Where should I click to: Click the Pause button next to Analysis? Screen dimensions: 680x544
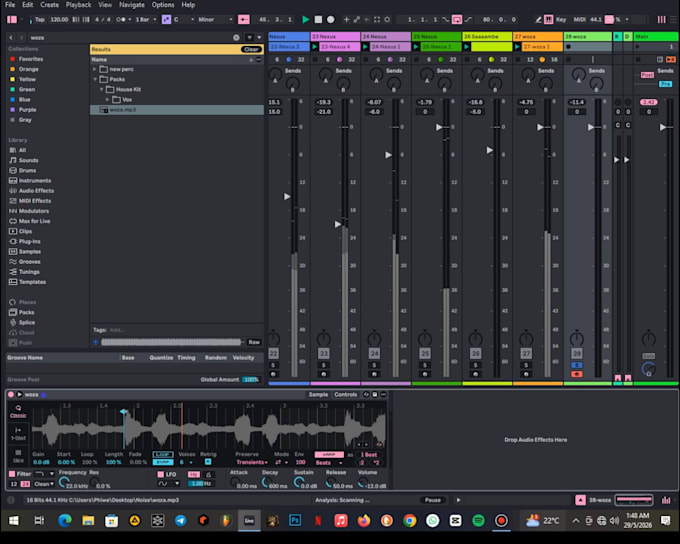432,500
